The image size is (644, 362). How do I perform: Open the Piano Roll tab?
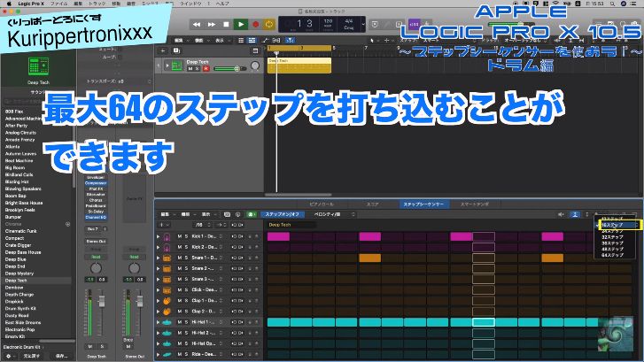click(x=322, y=204)
